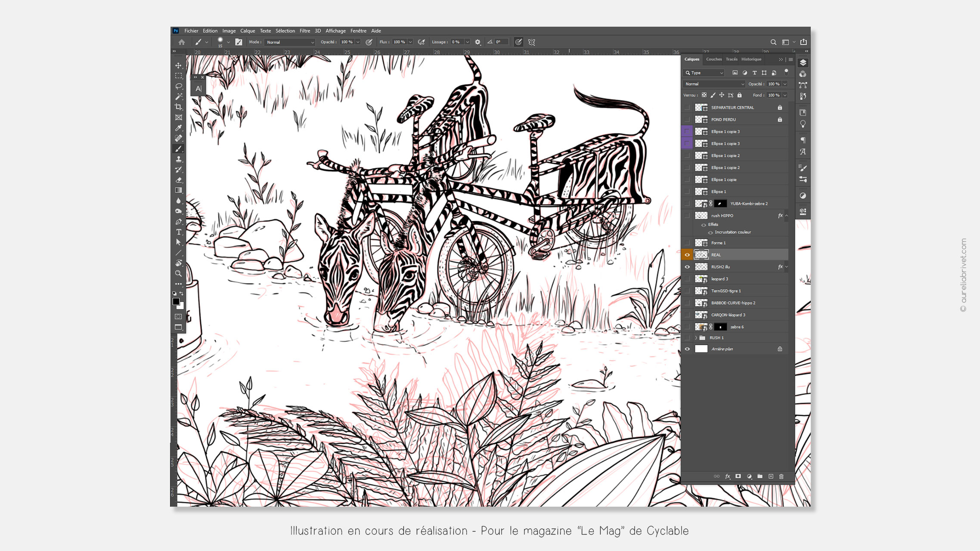This screenshot has width=980, height=551.
Task: Switch to the Historique tab
Action: pyautogui.click(x=751, y=59)
